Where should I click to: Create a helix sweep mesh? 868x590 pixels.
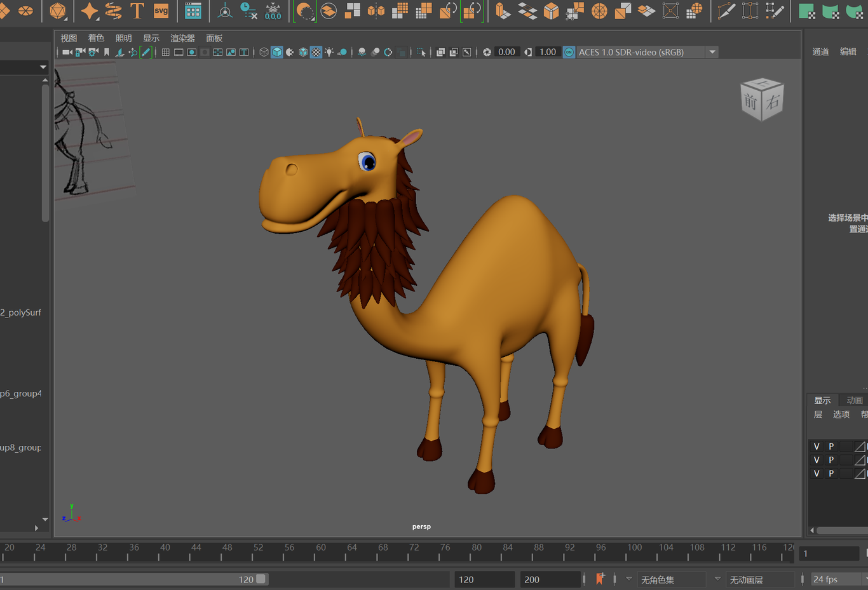[x=113, y=11]
